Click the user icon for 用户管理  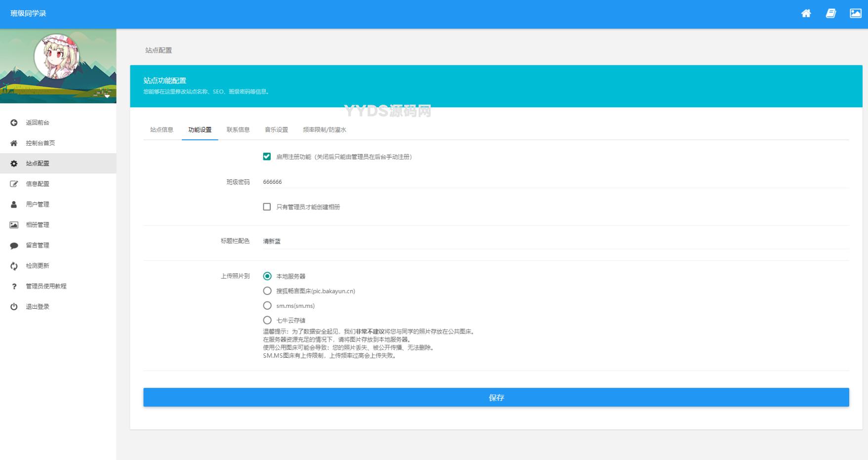[x=14, y=205]
